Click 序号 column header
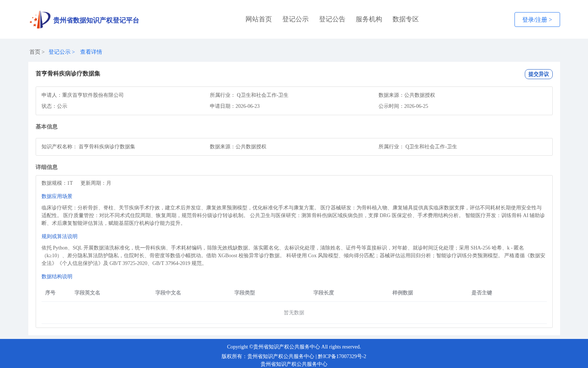This screenshot has height=368, width=588. point(50,293)
